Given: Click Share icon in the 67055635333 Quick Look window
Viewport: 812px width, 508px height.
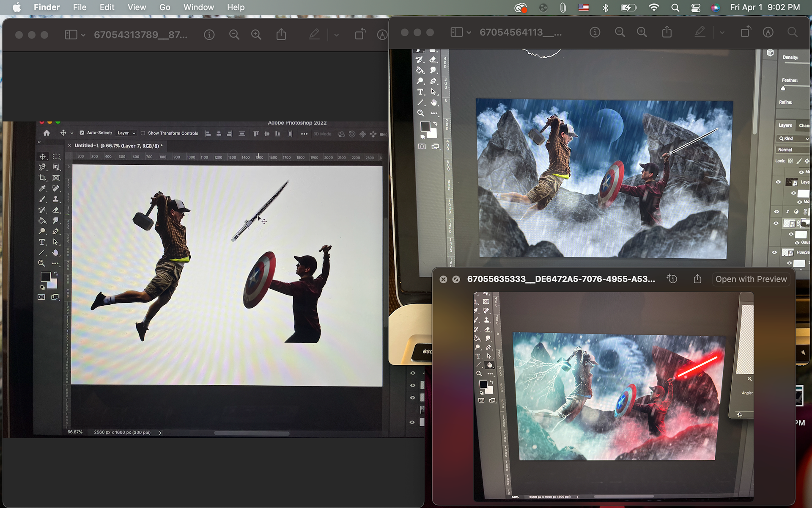Looking at the screenshot, I should pyautogui.click(x=697, y=279).
